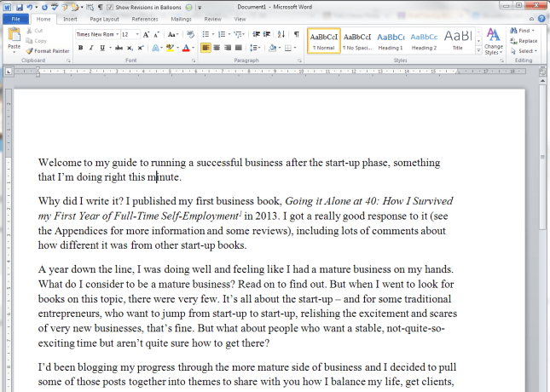Screen dimensions: 550x392
Task: Redo action in Quick Access Toolbar
Action: pos(44,7)
